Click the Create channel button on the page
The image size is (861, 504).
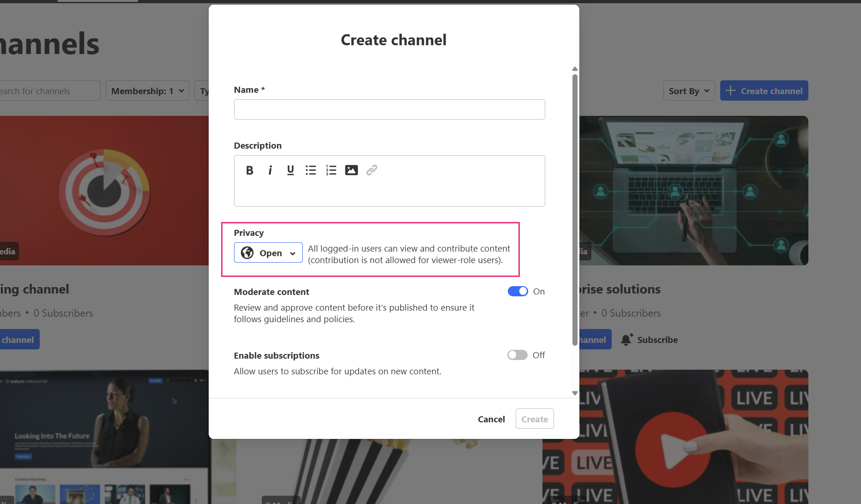click(x=764, y=90)
